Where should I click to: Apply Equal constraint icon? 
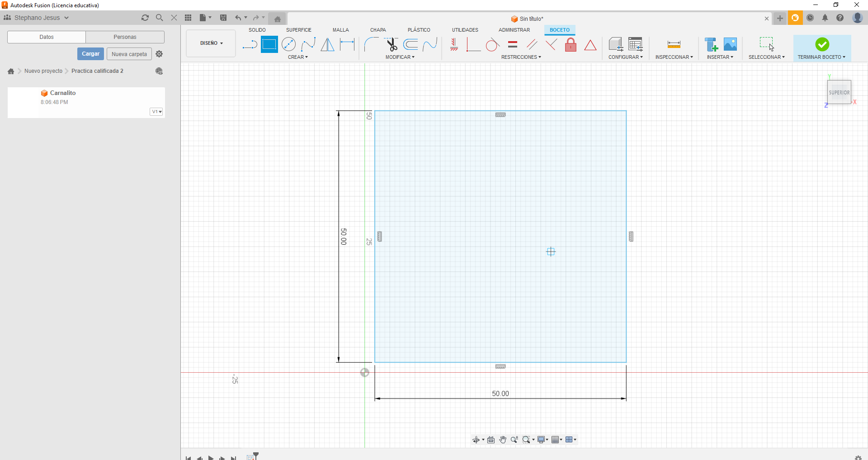512,44
